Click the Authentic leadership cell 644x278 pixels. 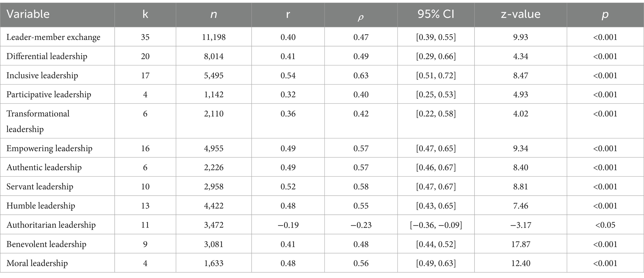(44, 167)
